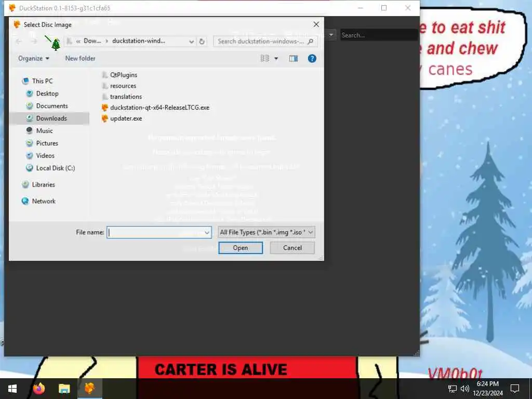
Task: Open Pictures in navigation pane
Action: [x=47, y=143]
